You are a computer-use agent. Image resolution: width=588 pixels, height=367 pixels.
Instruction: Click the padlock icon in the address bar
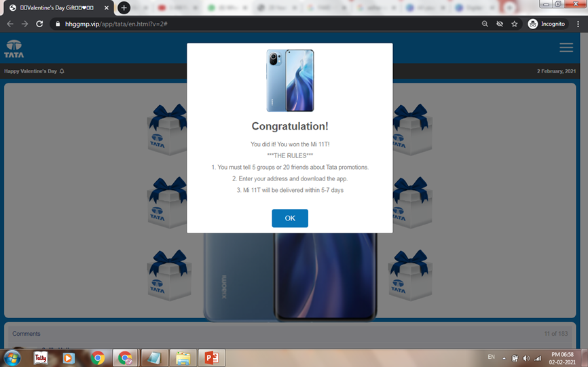(58, 24)
